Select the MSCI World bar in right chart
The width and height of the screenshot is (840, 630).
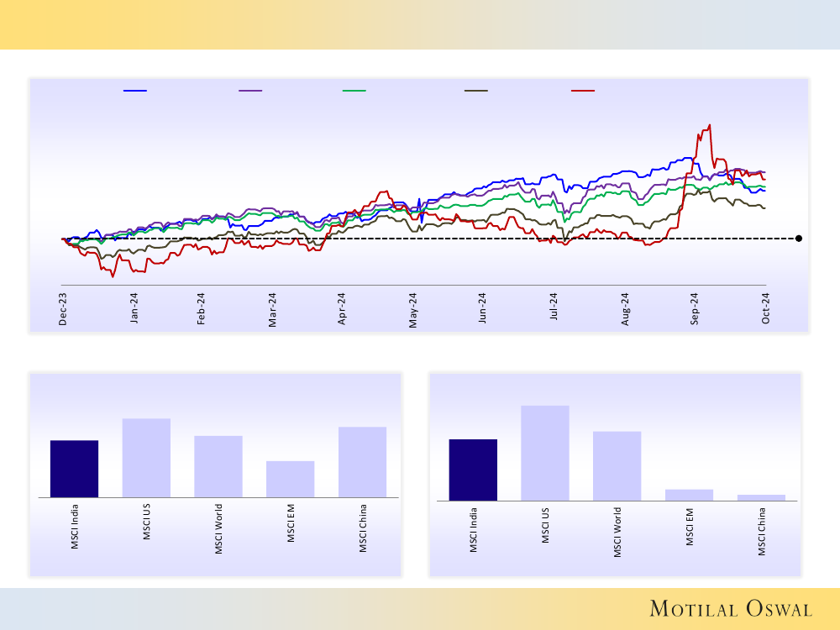point(617,465)
